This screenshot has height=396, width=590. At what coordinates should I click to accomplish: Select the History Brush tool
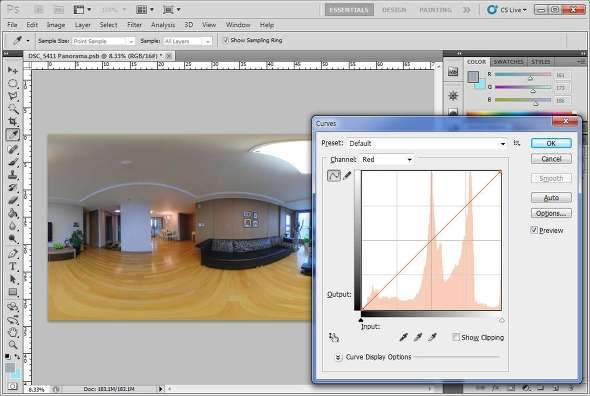(x=12, y=187)
